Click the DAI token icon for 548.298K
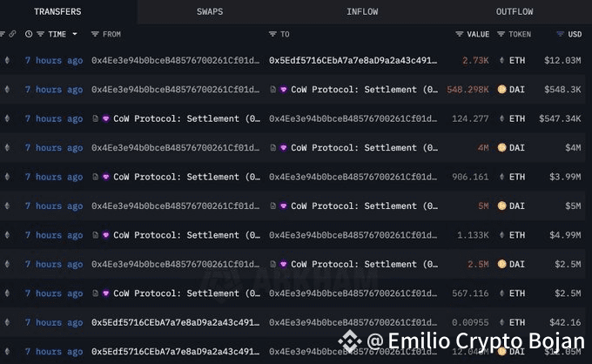The image size is (592, 364). [501, 90]
